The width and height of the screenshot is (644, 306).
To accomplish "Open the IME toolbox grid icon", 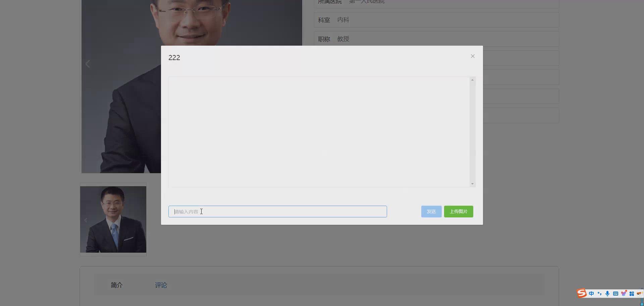I will tap(632, 294).
